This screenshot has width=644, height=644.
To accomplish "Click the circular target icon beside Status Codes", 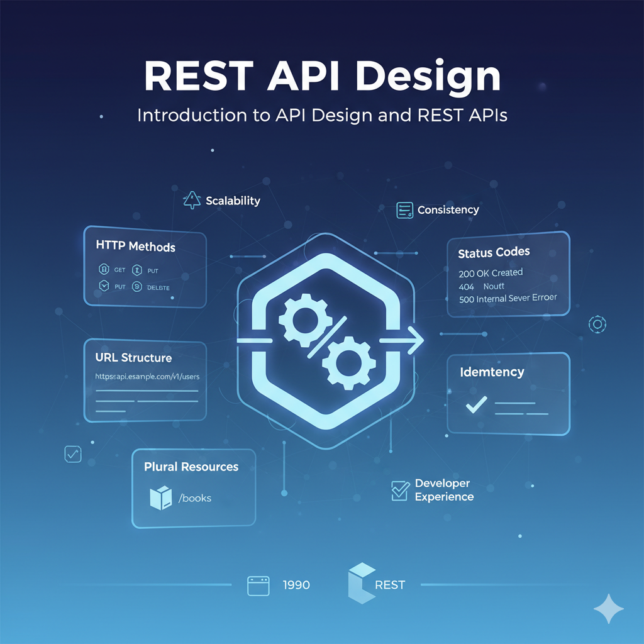I will point(597,324).
